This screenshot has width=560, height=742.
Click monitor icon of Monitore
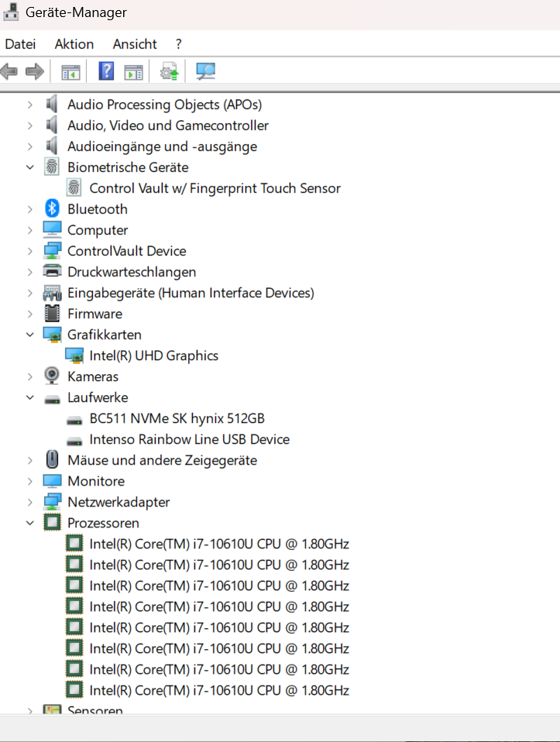click(x=52, y=481)
